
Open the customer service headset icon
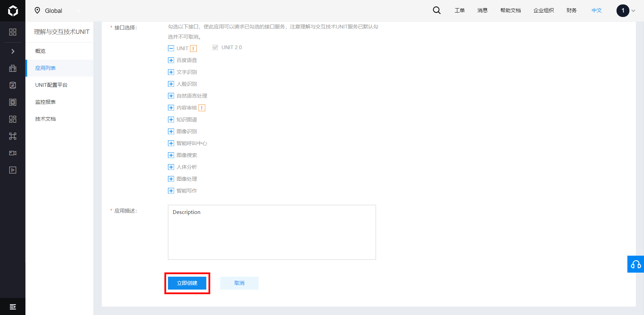point(636,264)
